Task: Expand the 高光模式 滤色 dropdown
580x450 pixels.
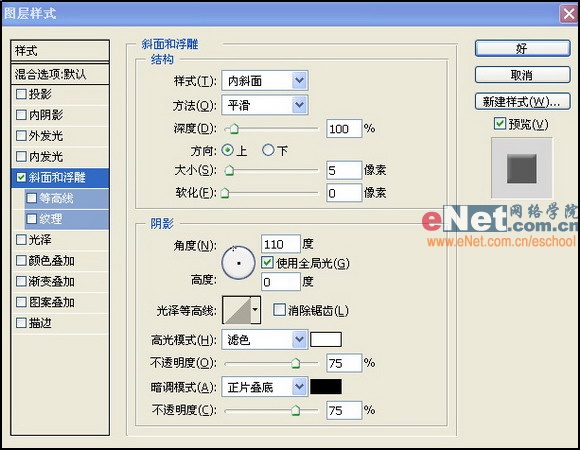Action: click(265, 339)
